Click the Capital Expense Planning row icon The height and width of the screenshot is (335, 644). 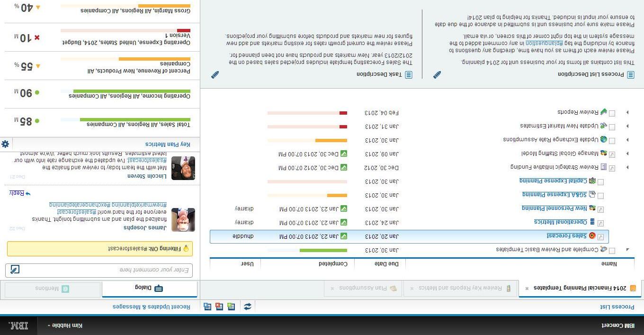[592, 181]
